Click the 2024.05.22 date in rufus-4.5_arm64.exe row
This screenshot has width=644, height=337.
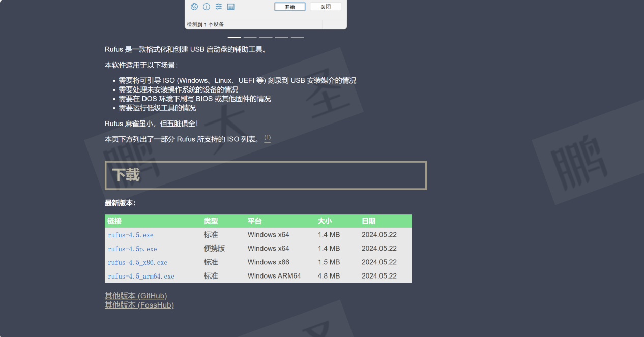click(379, 276)
